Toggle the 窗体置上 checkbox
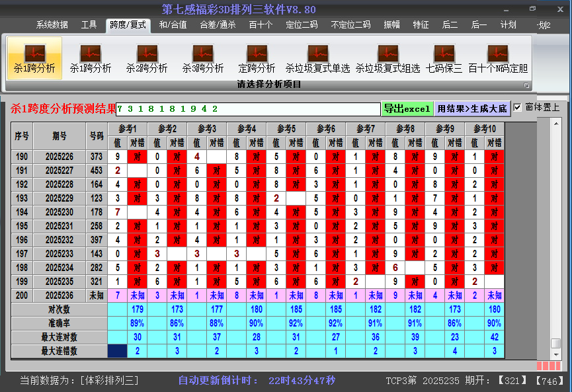The height and width of the screenshot is (392, 572). (x=518, y=107)
